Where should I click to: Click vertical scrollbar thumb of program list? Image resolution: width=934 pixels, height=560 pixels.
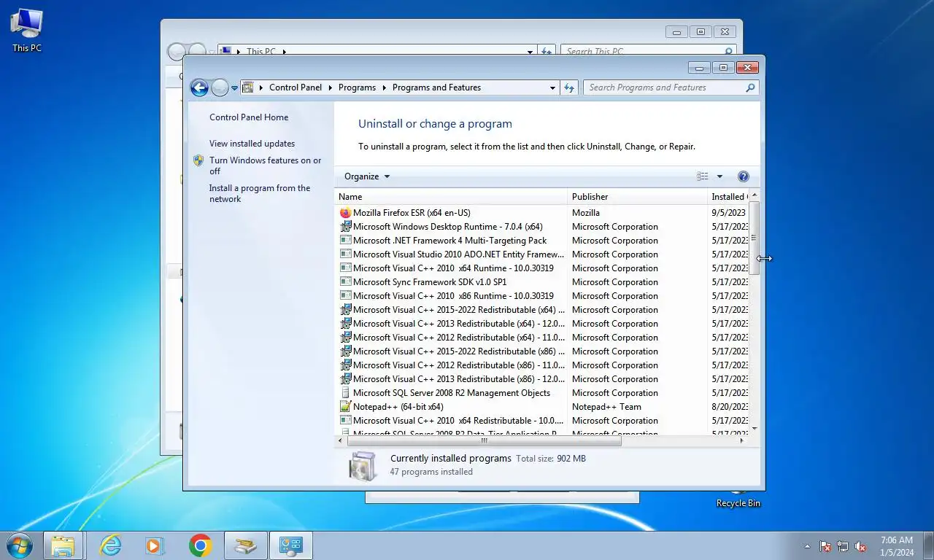tap(754, 238)
